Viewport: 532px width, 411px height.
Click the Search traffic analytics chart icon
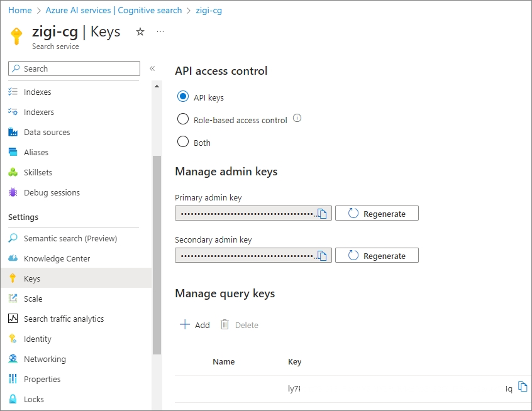pos(13,319)
